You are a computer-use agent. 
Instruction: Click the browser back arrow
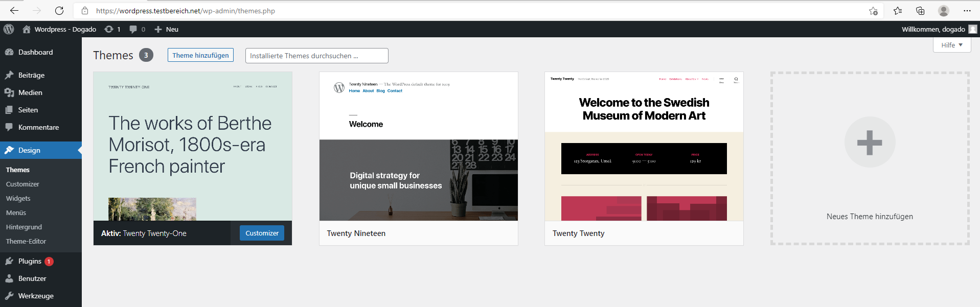(14, 11)
